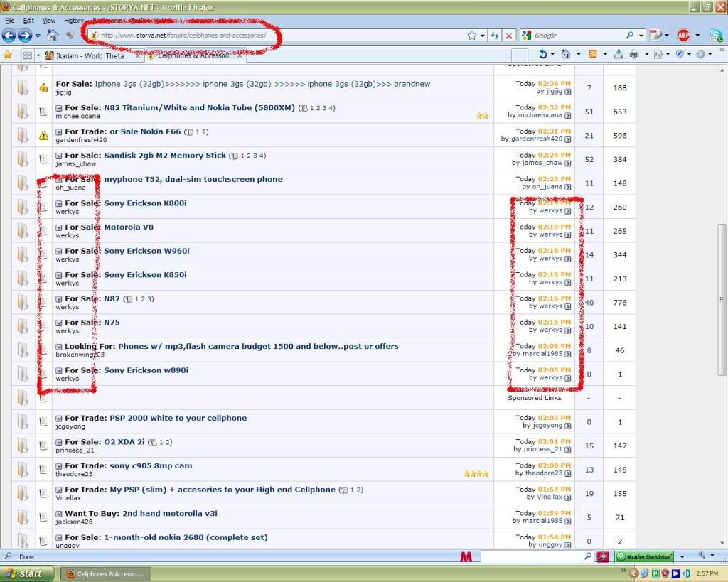Click the scrollbar down arrow
This screenshot has width=728, height=582.
tap(722, 542)
